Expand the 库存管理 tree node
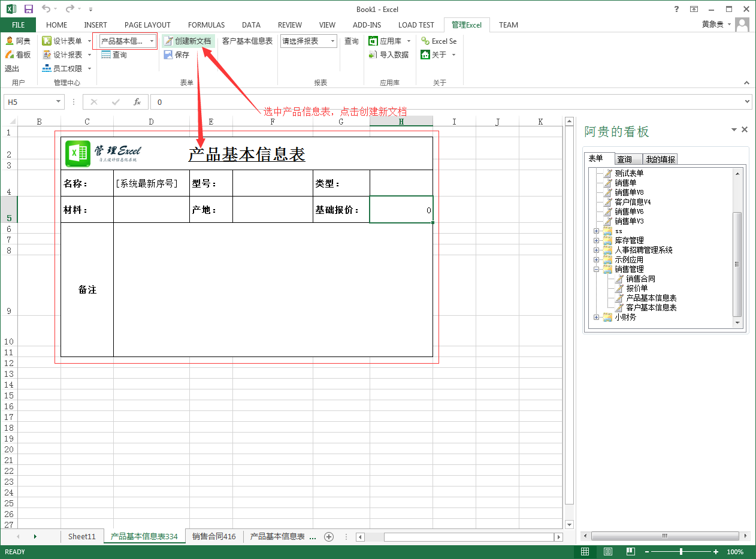 597,240
